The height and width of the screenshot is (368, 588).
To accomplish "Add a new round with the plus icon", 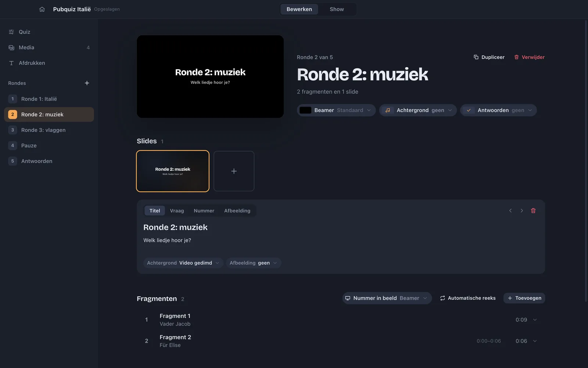I will pyautogui.click(x=87, y=83).
